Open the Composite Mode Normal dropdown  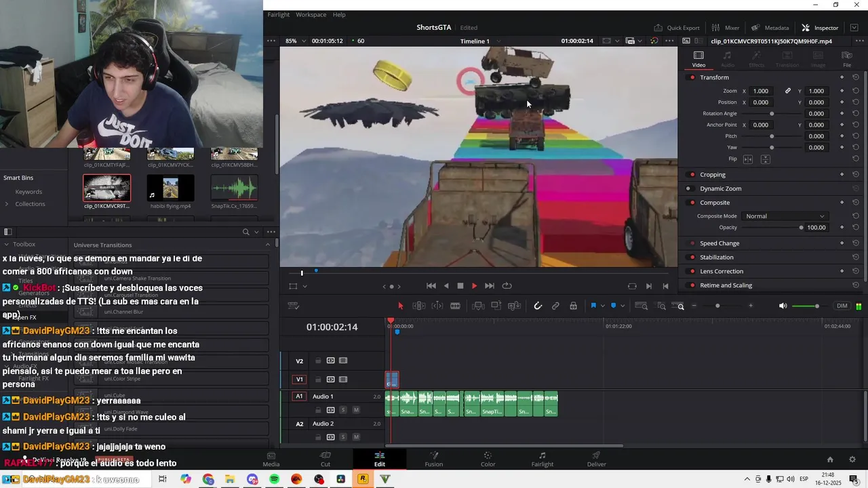(x=785, y=216)
